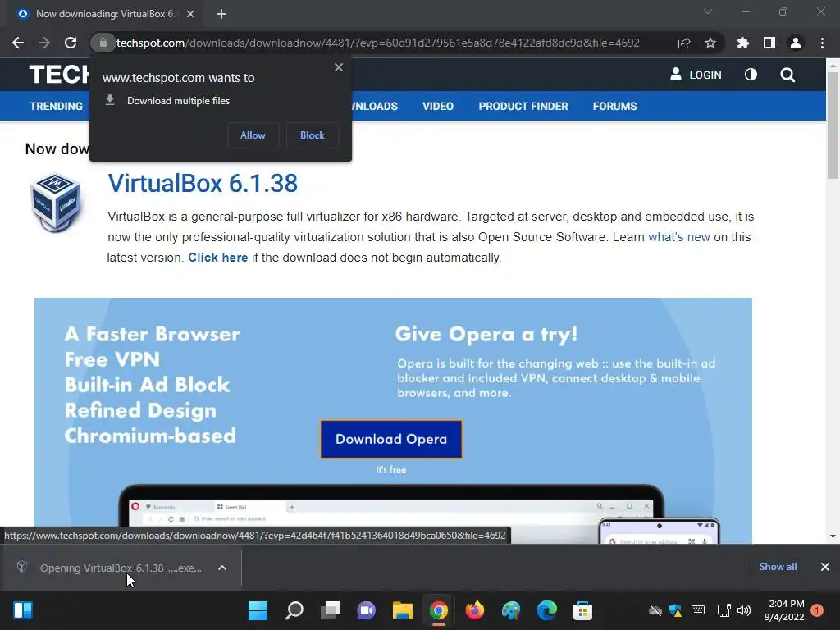Viewport: 840px width, 630px height.
Task: Open the TRENDING menu item
Action: (57, 106)
